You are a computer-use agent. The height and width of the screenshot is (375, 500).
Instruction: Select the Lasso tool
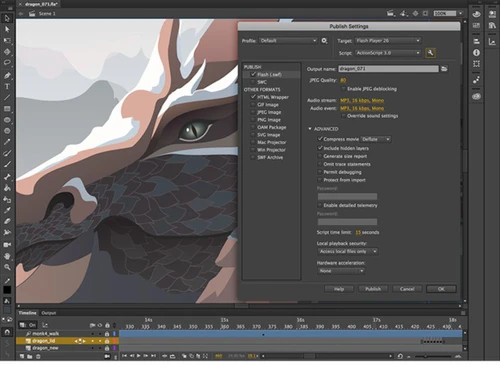click(7, 63)
